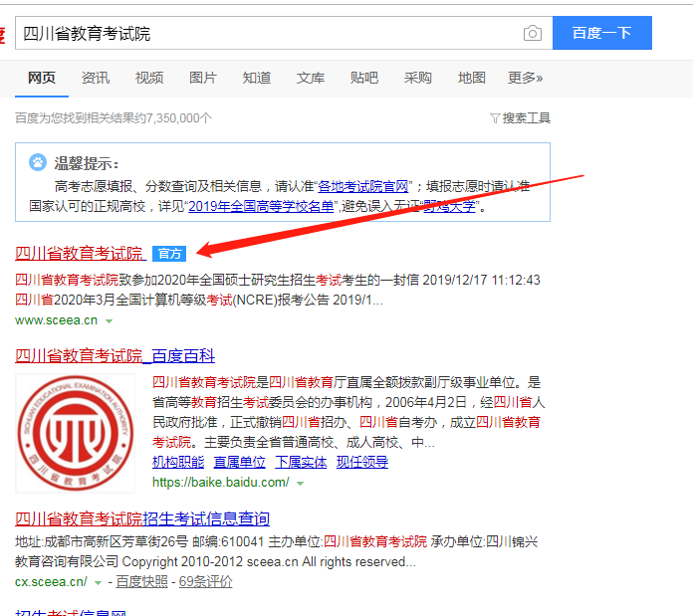The width and height of the screenshot is (693, 616).
Task: Open the 知道 tab
Action: point(257,78)
